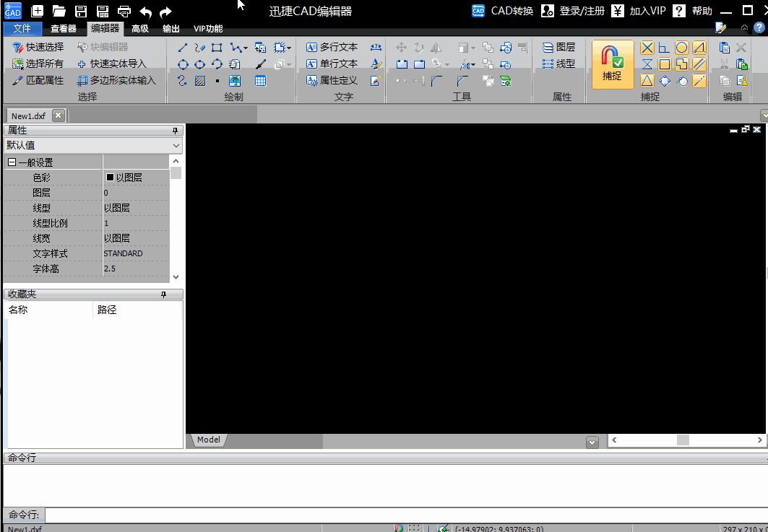Click the insert image icon
The height and width of the screenshot is (532, 768).
[x=235, y=81]
